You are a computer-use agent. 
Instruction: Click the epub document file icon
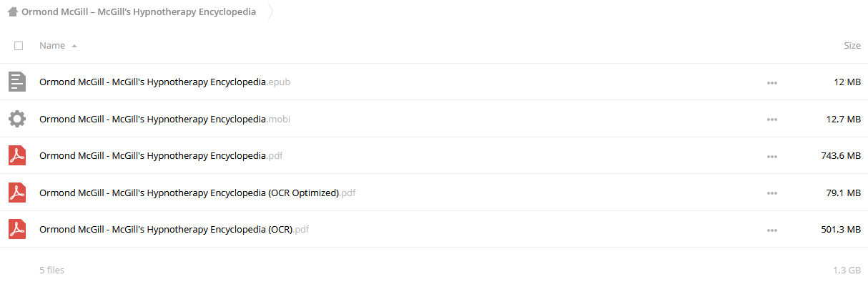[x=17, y=82]
